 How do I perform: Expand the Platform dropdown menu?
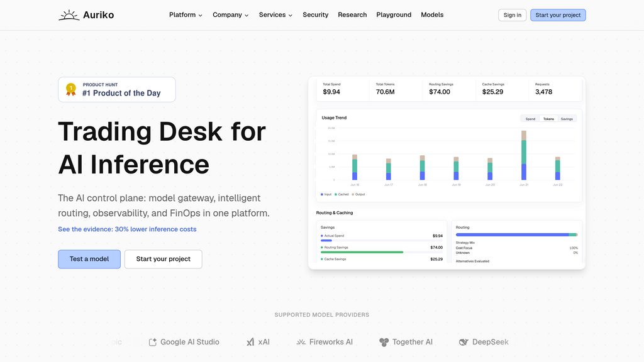pyautogui.click(x=186, y=15)
